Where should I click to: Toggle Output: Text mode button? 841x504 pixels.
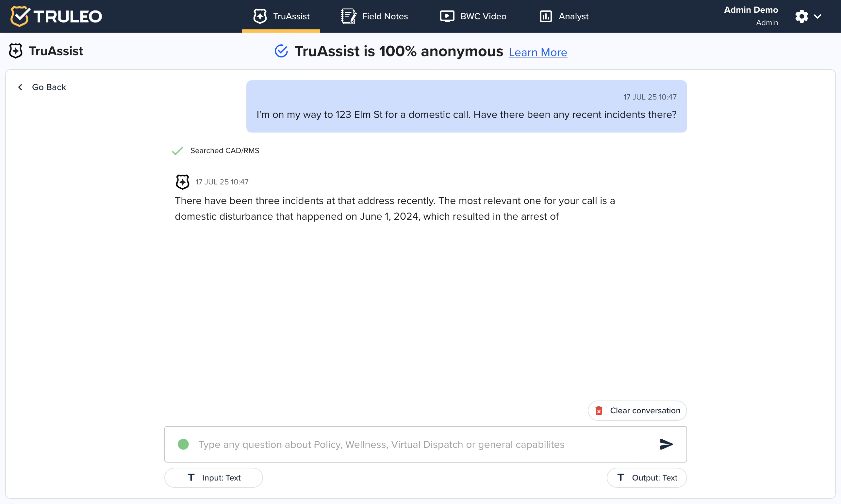647,478
